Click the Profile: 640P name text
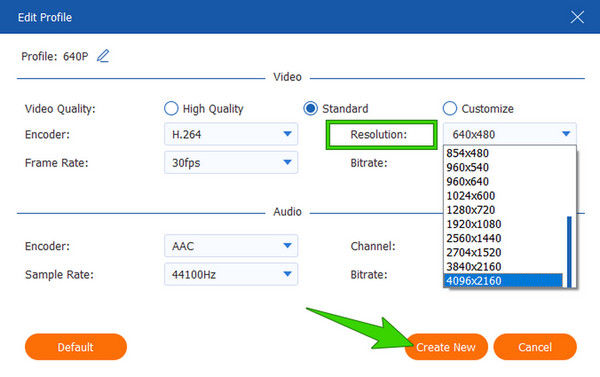 55,57
